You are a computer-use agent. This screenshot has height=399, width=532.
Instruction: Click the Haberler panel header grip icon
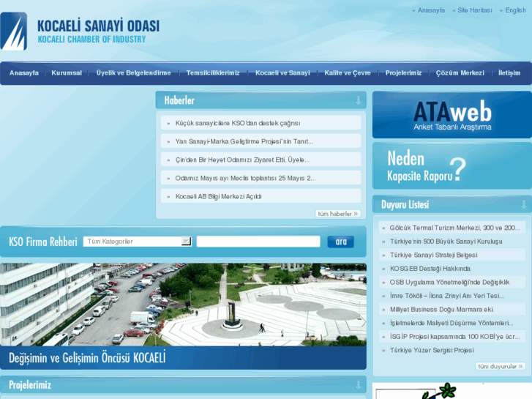click(x=359, y=100)
